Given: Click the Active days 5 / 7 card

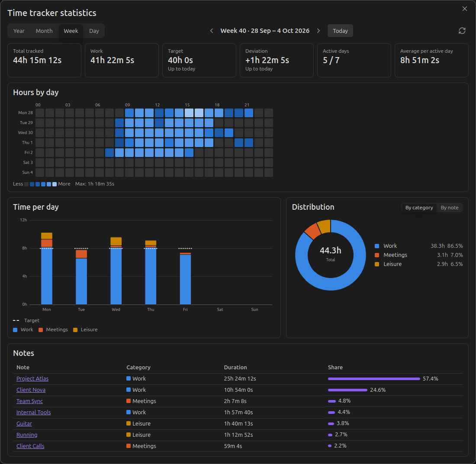Looking at the screenshot, I should tap(354, 61).
